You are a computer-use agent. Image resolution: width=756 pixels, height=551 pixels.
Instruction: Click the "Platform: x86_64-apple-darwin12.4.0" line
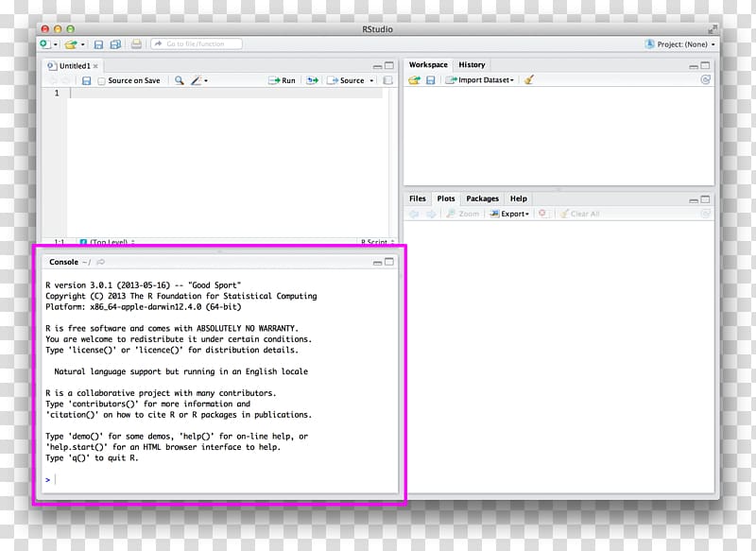pyautogui.click(x=144, y=307)
